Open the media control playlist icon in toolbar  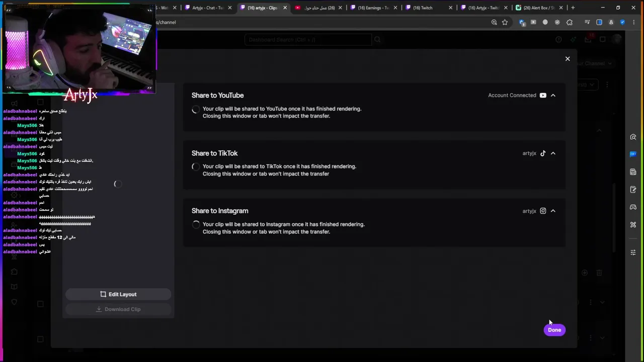pyautogui.click(x=587, y=22)
